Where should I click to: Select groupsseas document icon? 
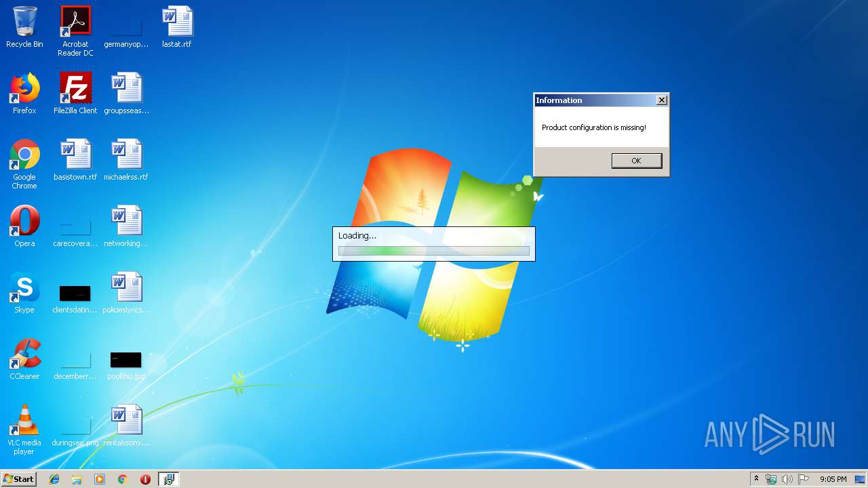(126, 94)
